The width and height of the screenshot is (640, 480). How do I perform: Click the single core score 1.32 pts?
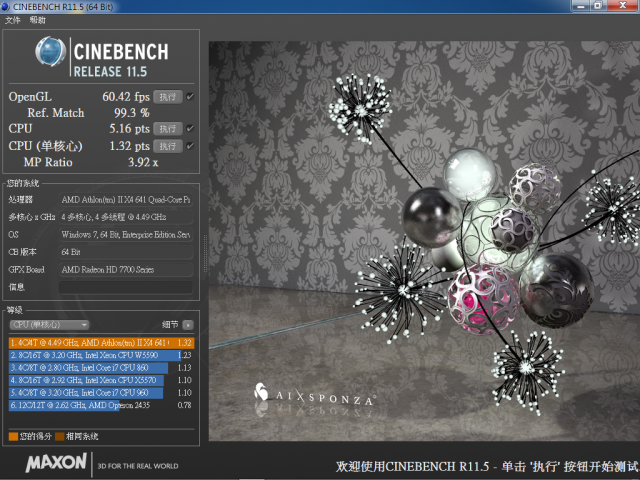[x=129, y=146]
